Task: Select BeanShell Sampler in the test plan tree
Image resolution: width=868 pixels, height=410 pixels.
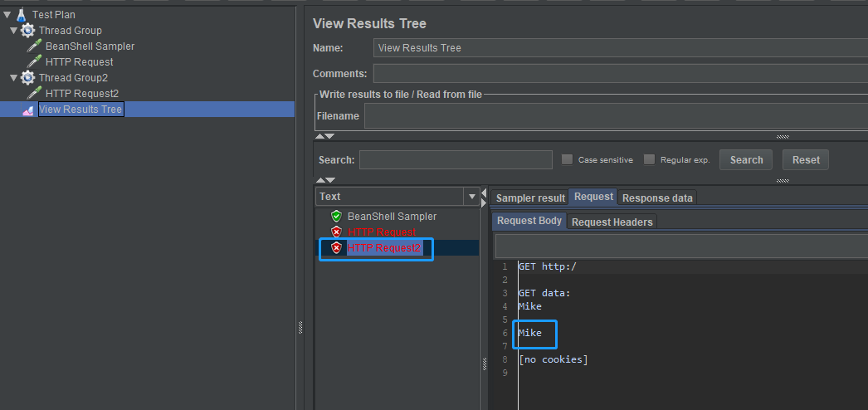Action: click(90, 46)
